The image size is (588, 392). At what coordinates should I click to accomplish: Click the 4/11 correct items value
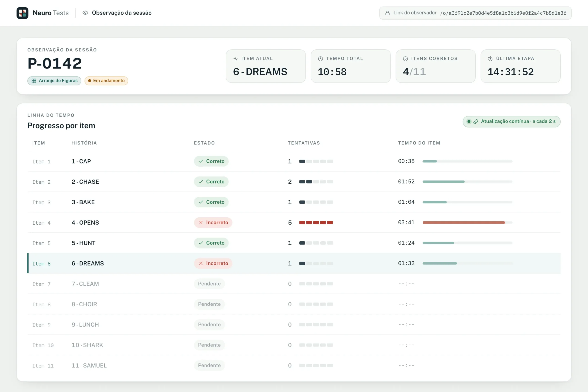(414, 72)
